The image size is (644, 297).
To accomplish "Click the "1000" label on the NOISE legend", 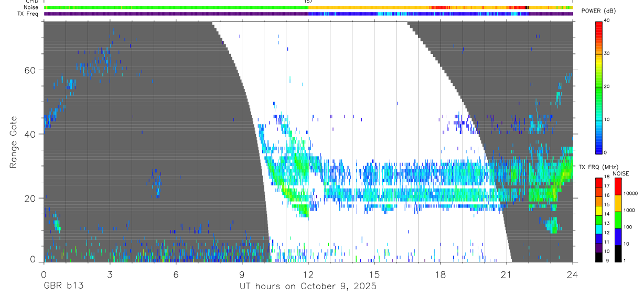I will click(x=629, y=210).
